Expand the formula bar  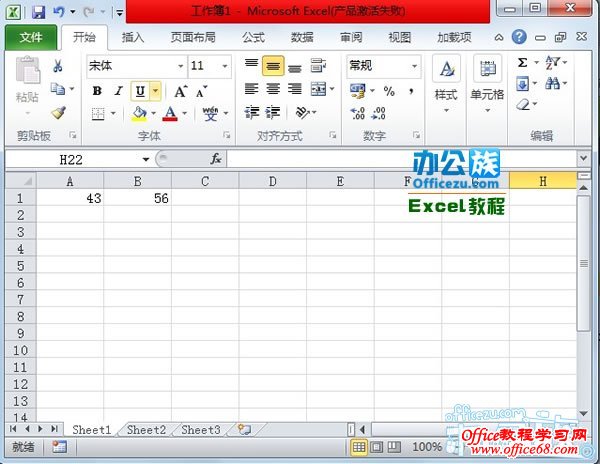[x=584, y=158]
